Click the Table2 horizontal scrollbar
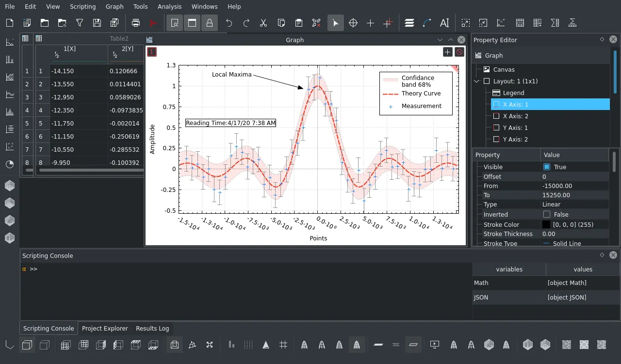This screenshot has height=364, width=621. click(x=91, y=170)
